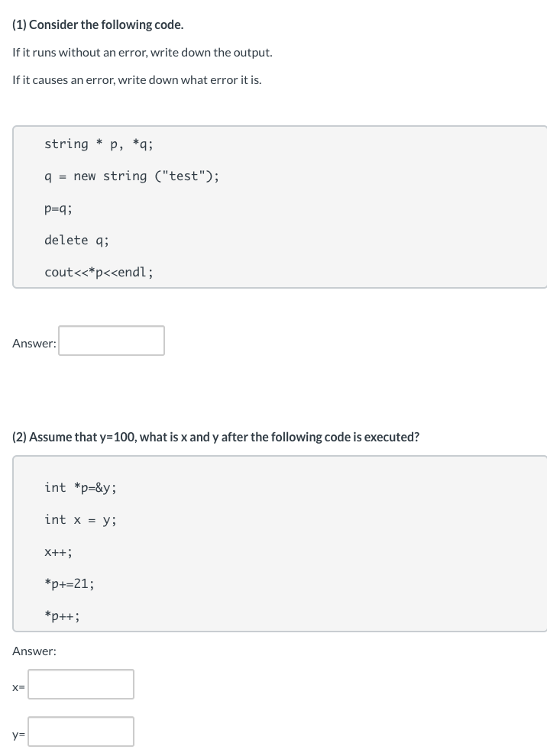Viewport: 547px width, 756px height.
Task: Select the 'x++;' code line
Action: pos(58,552)
